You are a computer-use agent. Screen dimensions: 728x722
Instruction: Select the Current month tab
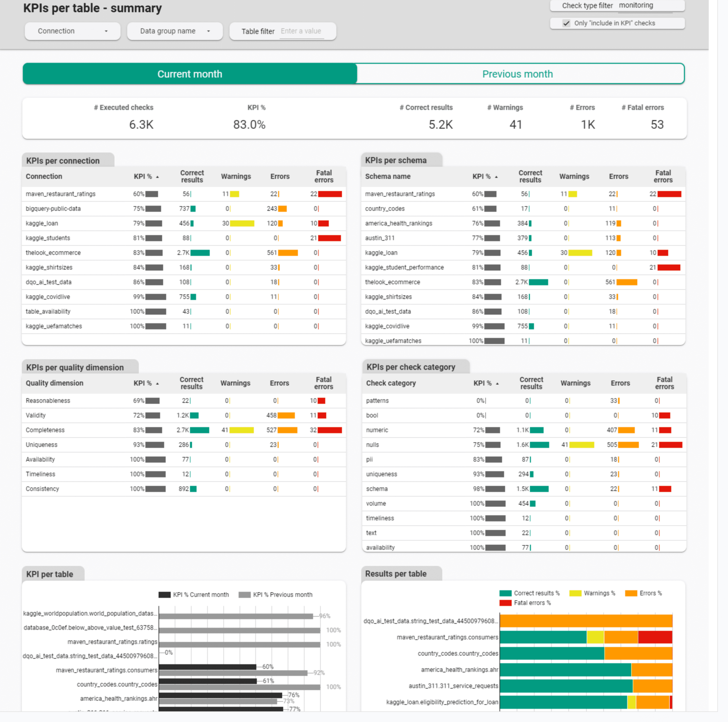(x=189, y=74)
